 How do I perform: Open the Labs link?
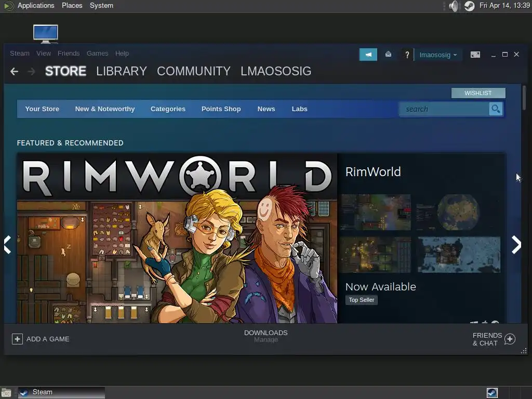pyautogui.click(x=300, y=109)
